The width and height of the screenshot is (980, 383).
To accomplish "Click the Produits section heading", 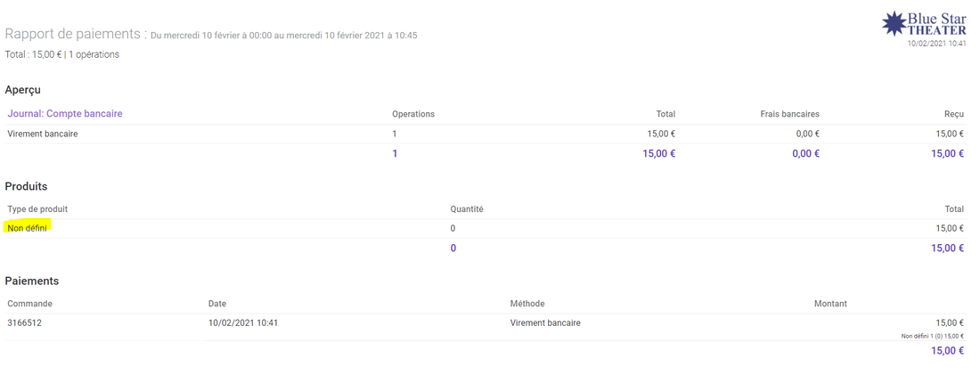I will [26, 186].
